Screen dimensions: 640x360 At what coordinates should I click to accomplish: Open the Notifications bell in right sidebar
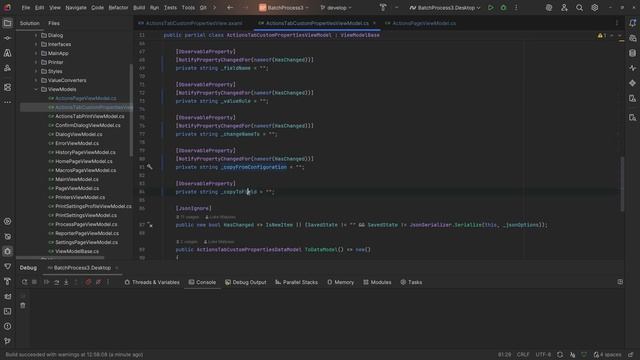click(633, 23)
